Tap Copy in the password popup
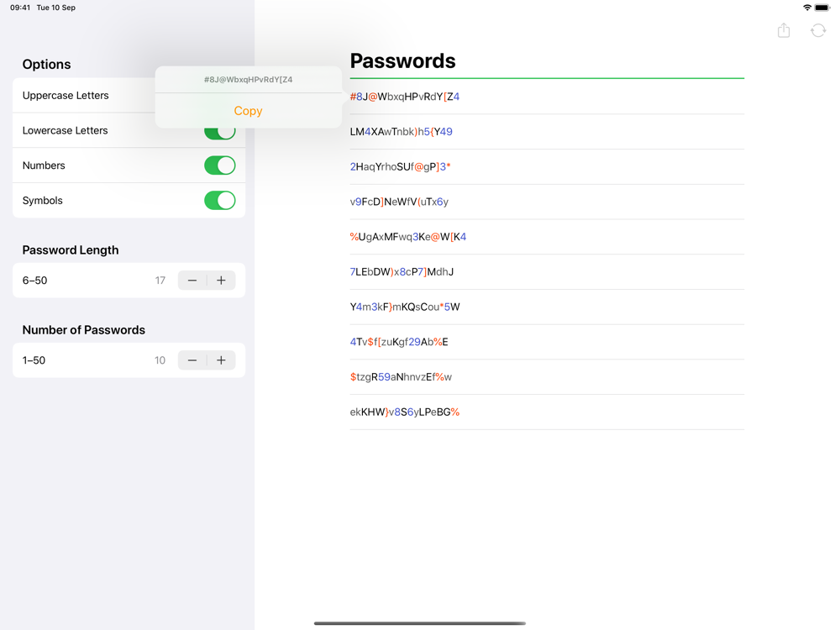 point(248,111)
